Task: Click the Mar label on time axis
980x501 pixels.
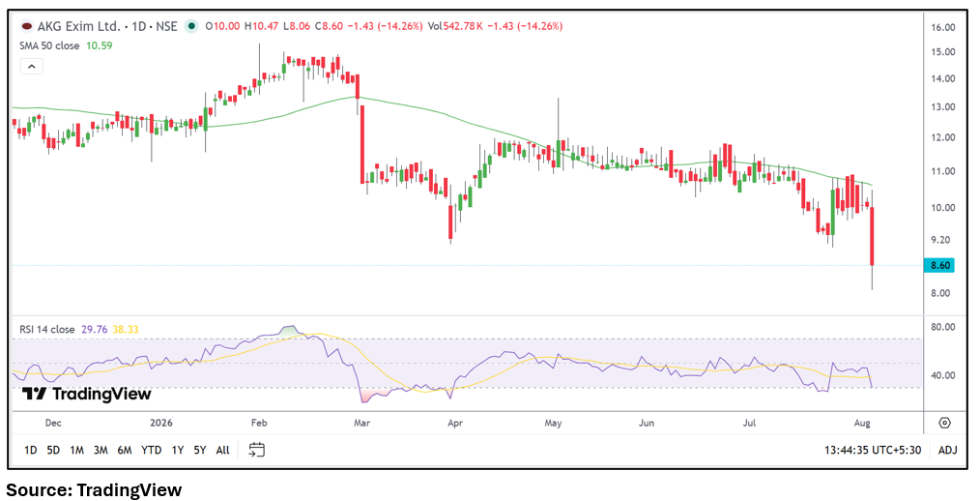Action: tap(361, 423)
